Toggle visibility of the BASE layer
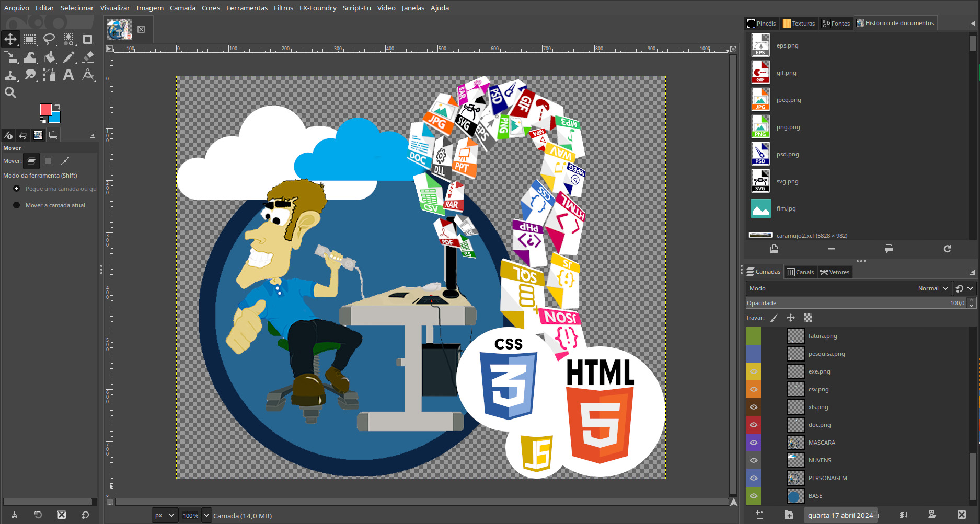 [x=754, y=496]
